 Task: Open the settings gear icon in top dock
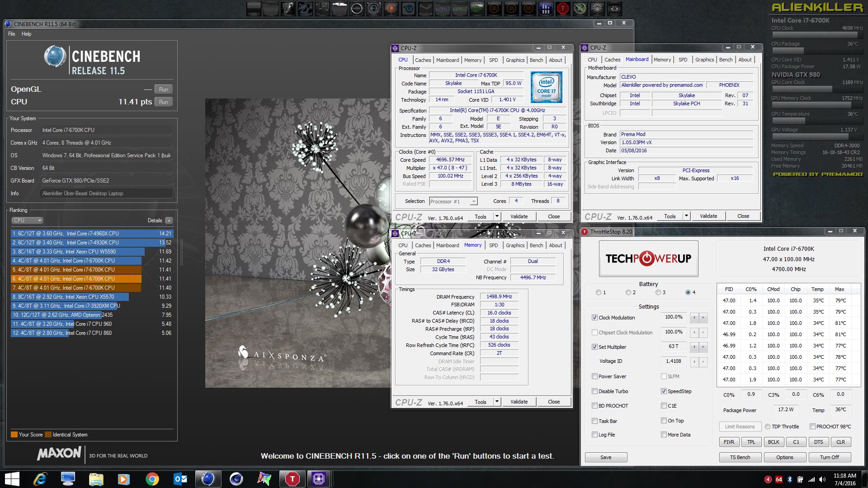point(598,8)
